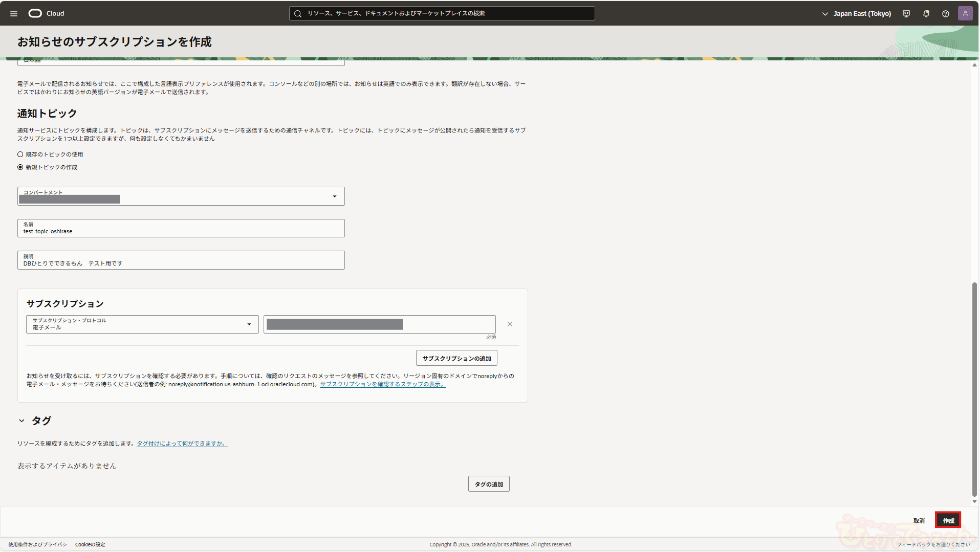Open the Cloud Shell developer tools icon

pyautogui.click(x=906, y=14)
